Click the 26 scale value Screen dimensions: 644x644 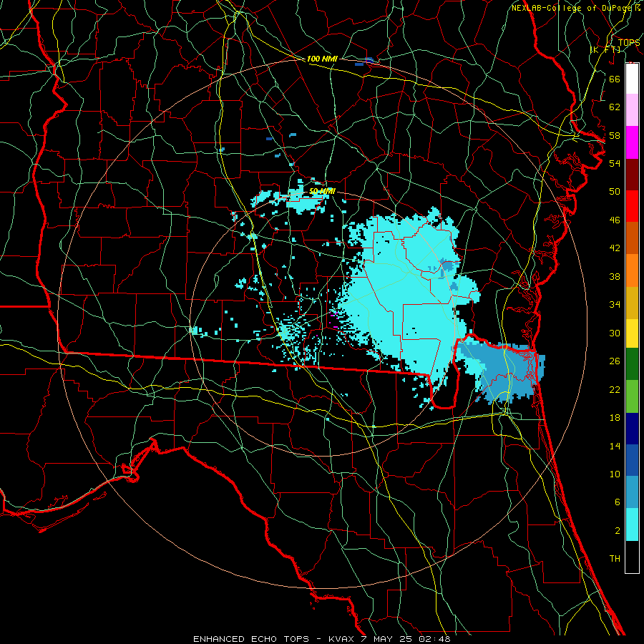pos(615,361)
